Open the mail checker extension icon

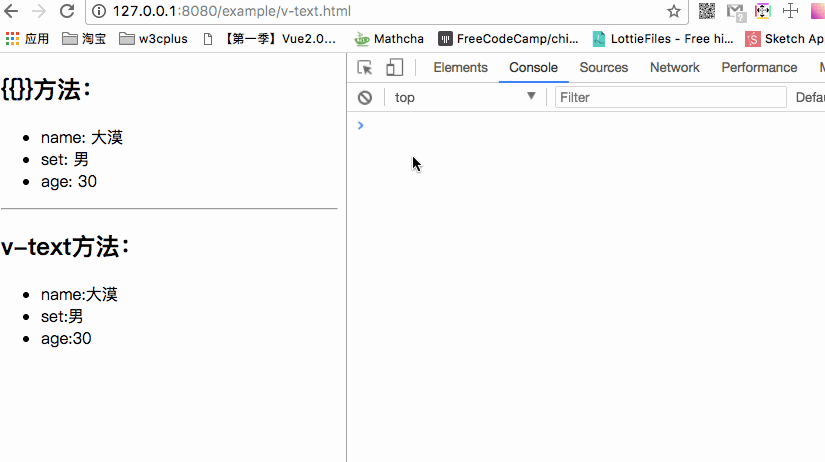[x=736, y=12]
